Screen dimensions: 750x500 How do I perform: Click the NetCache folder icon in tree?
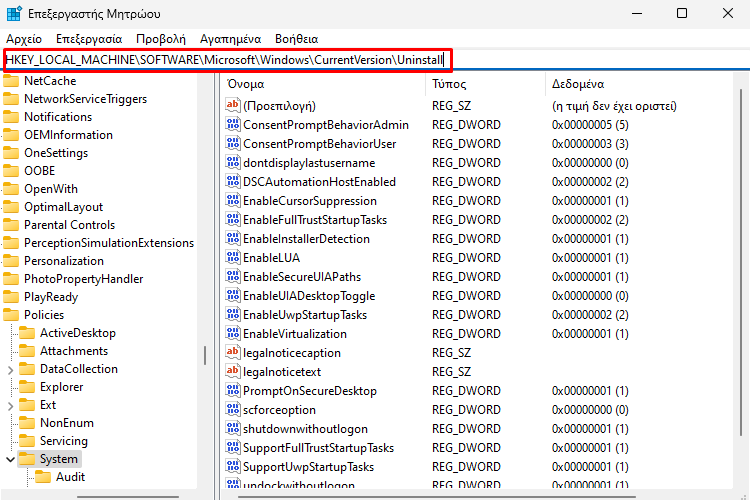(x=11, y=81)
